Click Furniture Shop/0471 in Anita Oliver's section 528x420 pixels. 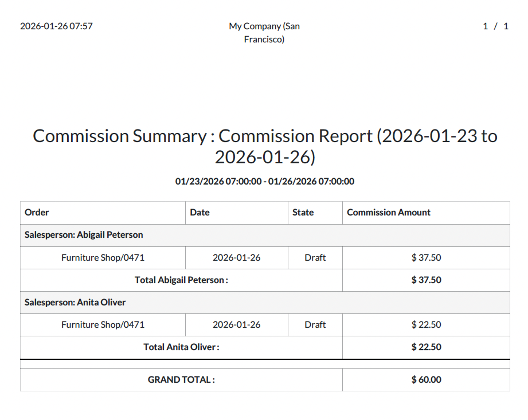click(103, 325)
